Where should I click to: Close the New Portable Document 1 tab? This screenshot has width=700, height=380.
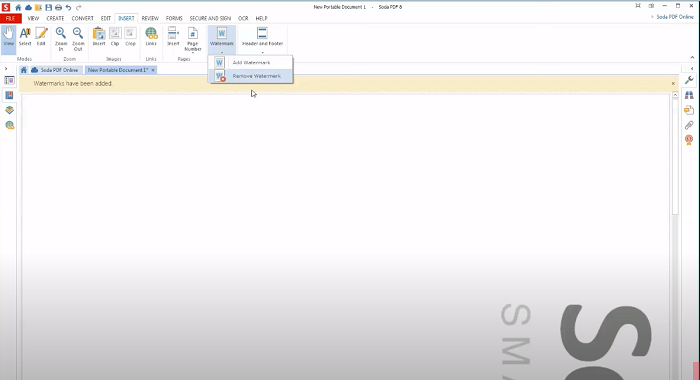point(153,70)
